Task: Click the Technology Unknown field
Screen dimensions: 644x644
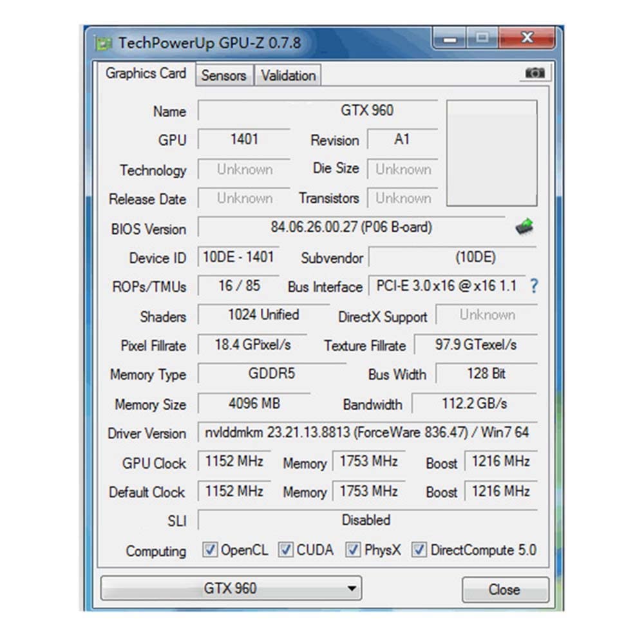Action: (244, 169)
